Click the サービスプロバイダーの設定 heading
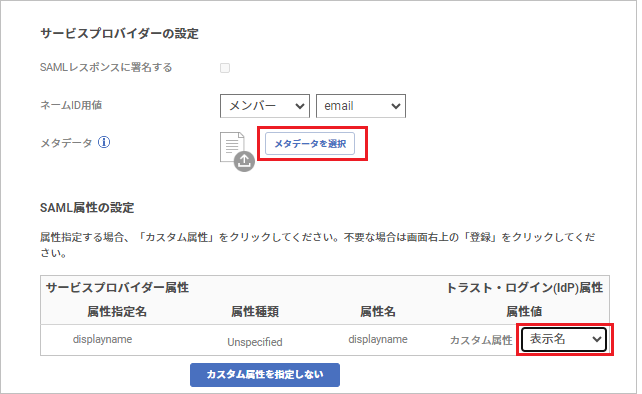The height and width of the screenshot is (394, 642). pyautogui.click(x=120, y=34)
